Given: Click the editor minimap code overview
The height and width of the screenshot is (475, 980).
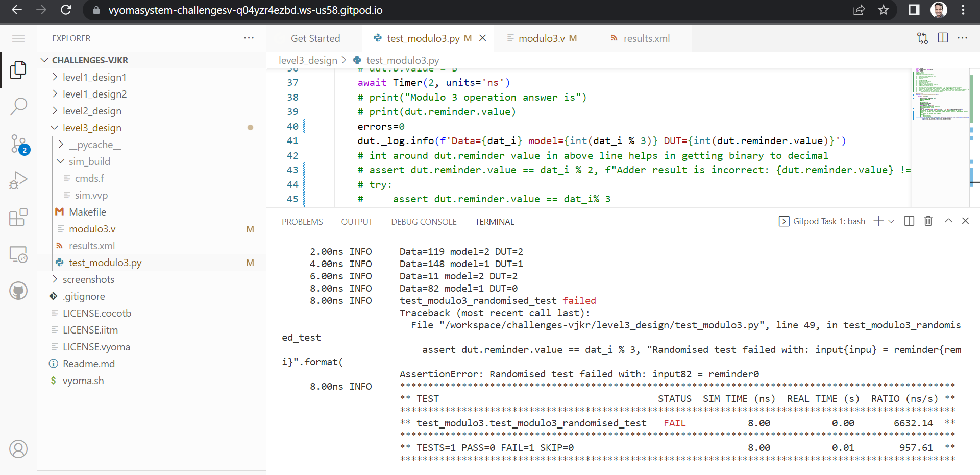Looking at the screenshot, I should pyautogui.click(x=940, y=94).
